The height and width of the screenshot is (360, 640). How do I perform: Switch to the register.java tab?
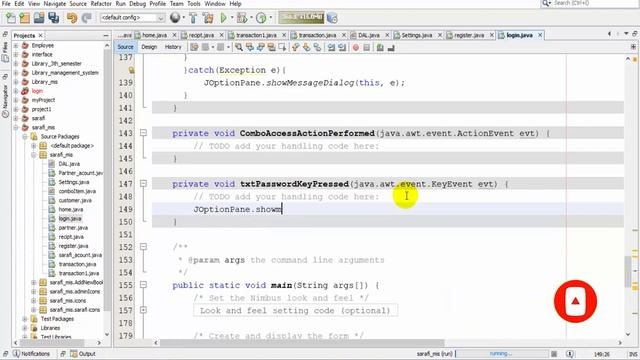point(469,35)
